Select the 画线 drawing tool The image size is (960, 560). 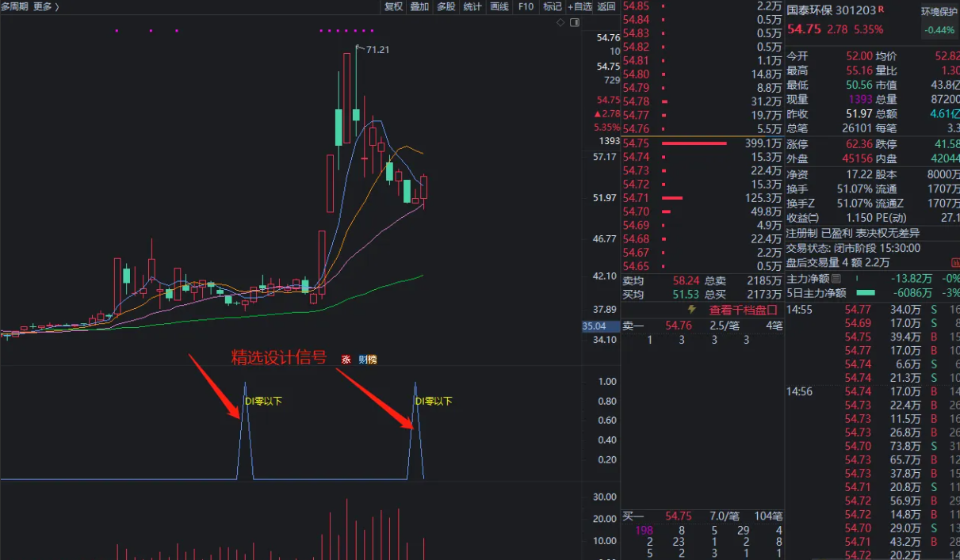(499, 6)
